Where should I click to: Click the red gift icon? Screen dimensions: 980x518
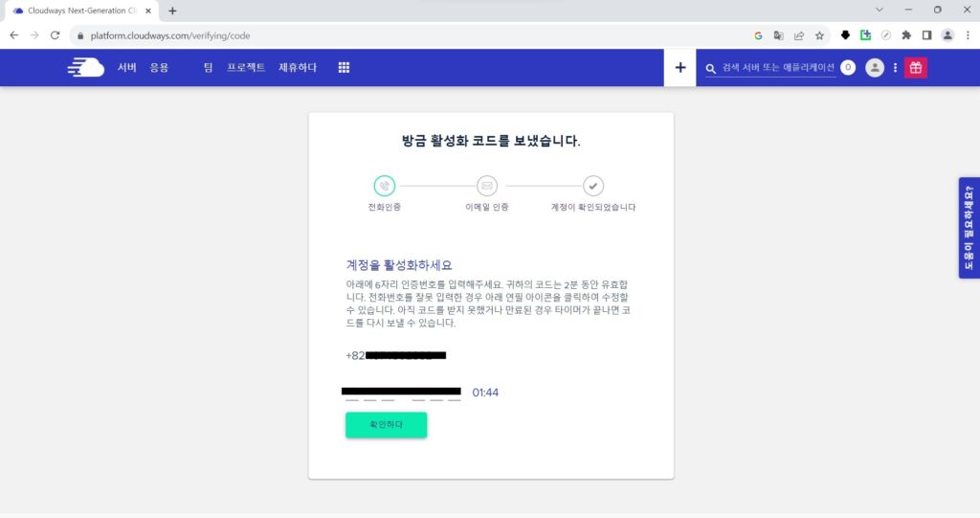[916, 68]
